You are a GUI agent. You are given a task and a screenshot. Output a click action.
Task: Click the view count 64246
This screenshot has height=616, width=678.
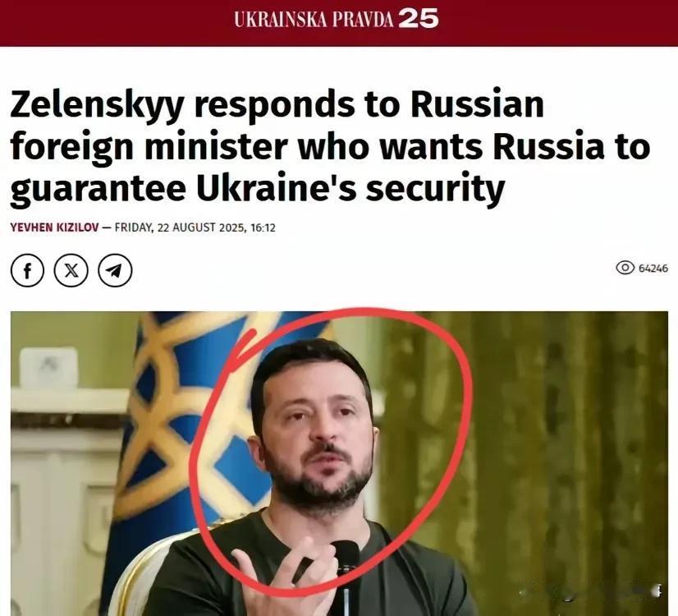pos(653,269)
